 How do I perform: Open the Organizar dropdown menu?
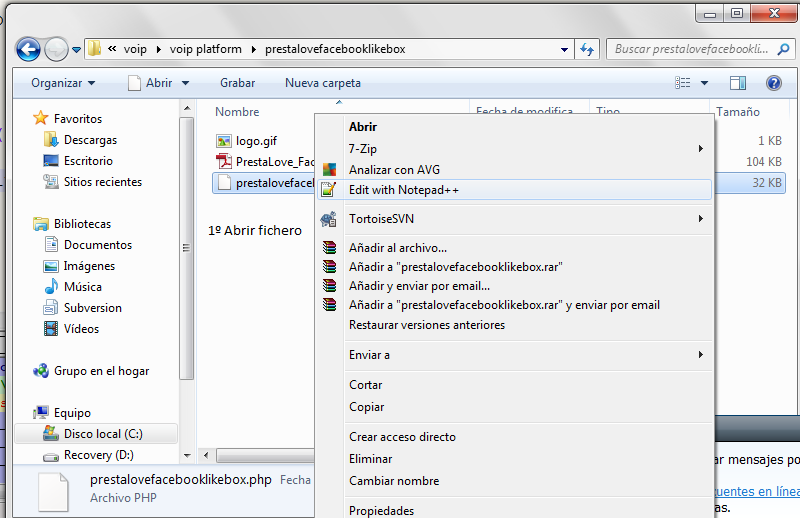63,83
